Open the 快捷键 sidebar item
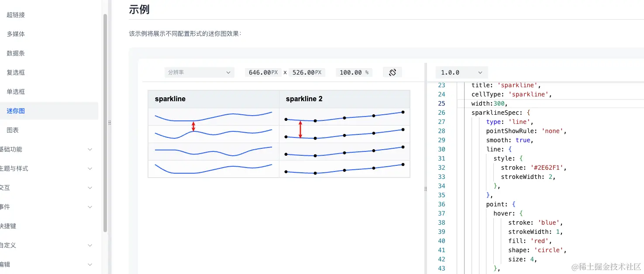Screen dimensions: 644x274 point(9,226)
